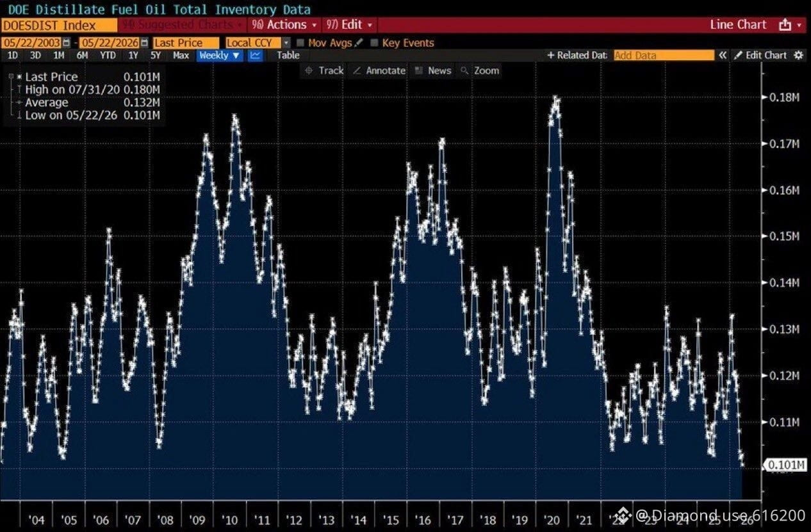Click the '16 year label on x-axis
Image resolution: width=811 pixels, height=532 pixels.
coord(423,519)
